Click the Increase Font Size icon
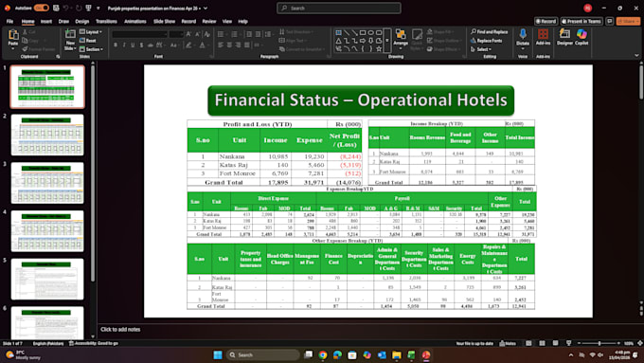This screenshot has width=644, height=363. pos(188,34)
